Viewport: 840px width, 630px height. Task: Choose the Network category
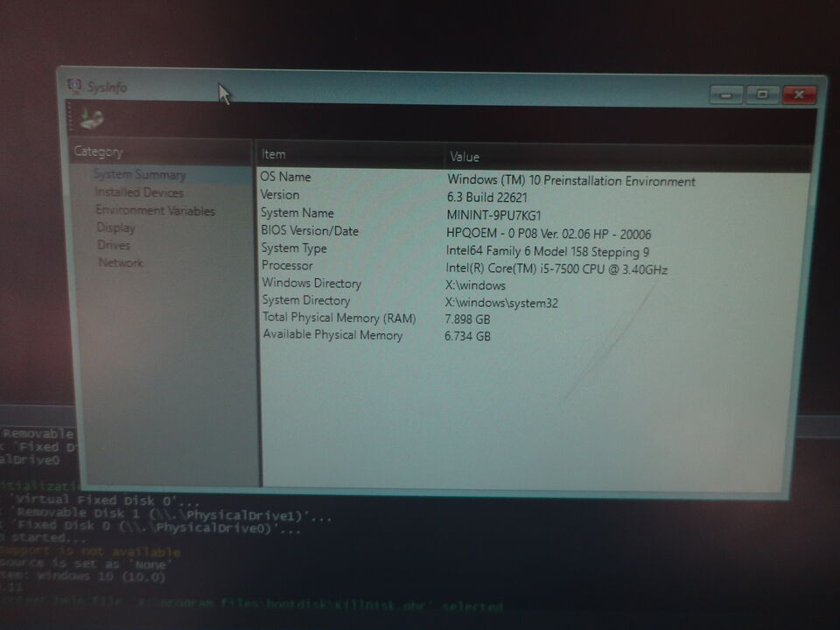pos(120,262)
